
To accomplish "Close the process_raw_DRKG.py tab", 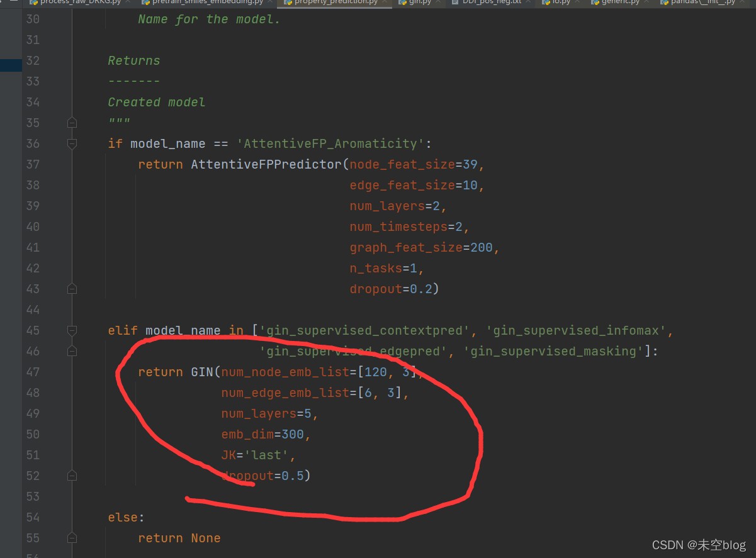I will tap(128, 3).
